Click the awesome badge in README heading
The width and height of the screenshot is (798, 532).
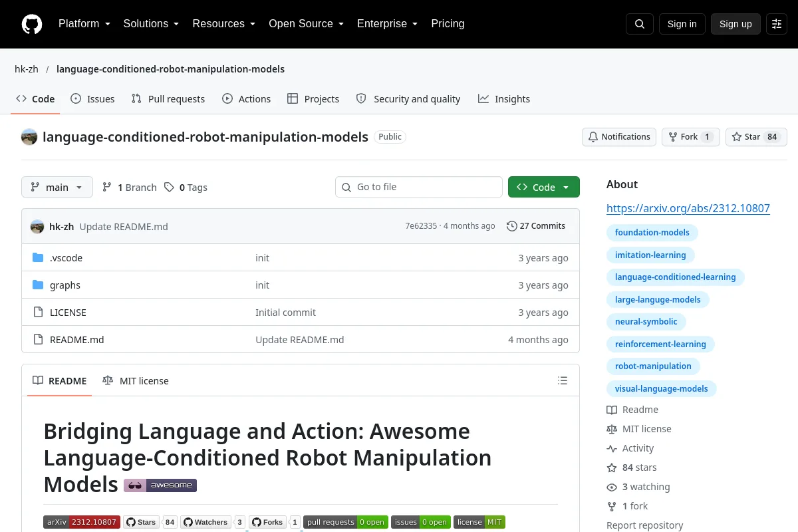click(x=160, y=485)
